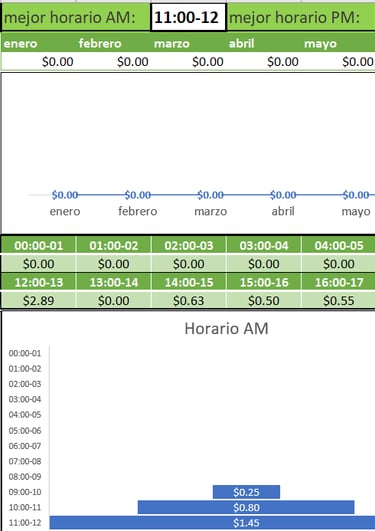Screen dimensions: 375x531
Task: Click the $2.89 value cell
Action: [x=39, y=300]
